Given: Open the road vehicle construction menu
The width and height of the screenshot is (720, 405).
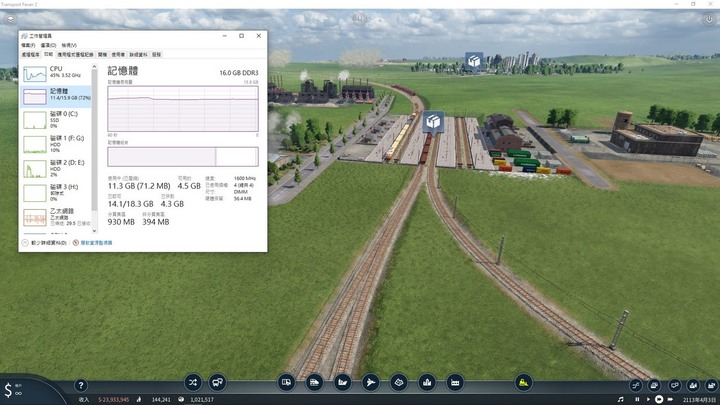Looking at the screenshot, I should (286, 382).
